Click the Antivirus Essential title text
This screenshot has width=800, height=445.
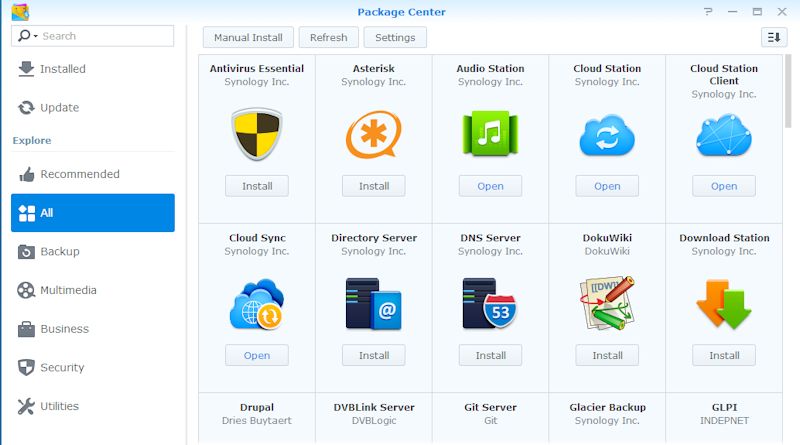click(x=257, y=68)
